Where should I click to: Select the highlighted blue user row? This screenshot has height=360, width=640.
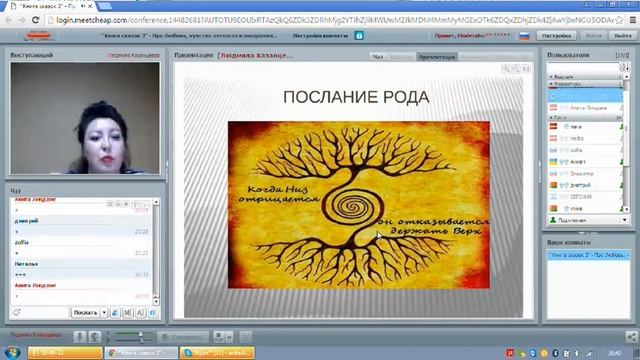coord(585,96)
